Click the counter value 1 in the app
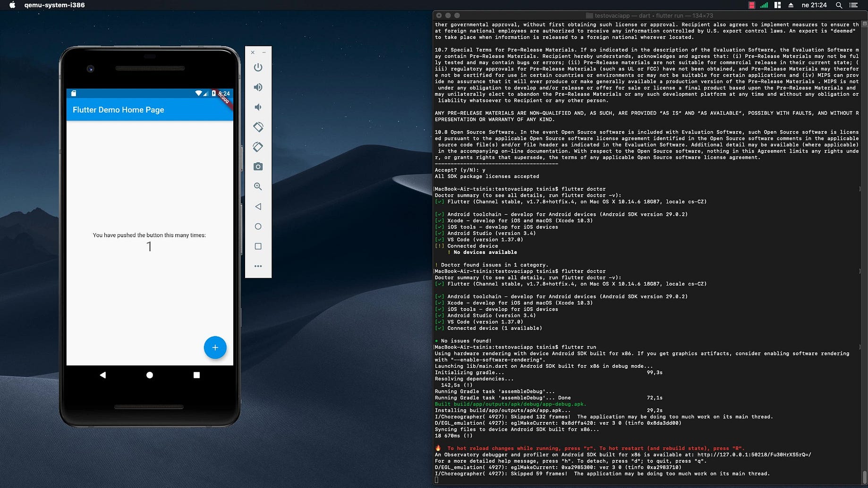This screenshot has height=488, width=868. tap(149, 246)
